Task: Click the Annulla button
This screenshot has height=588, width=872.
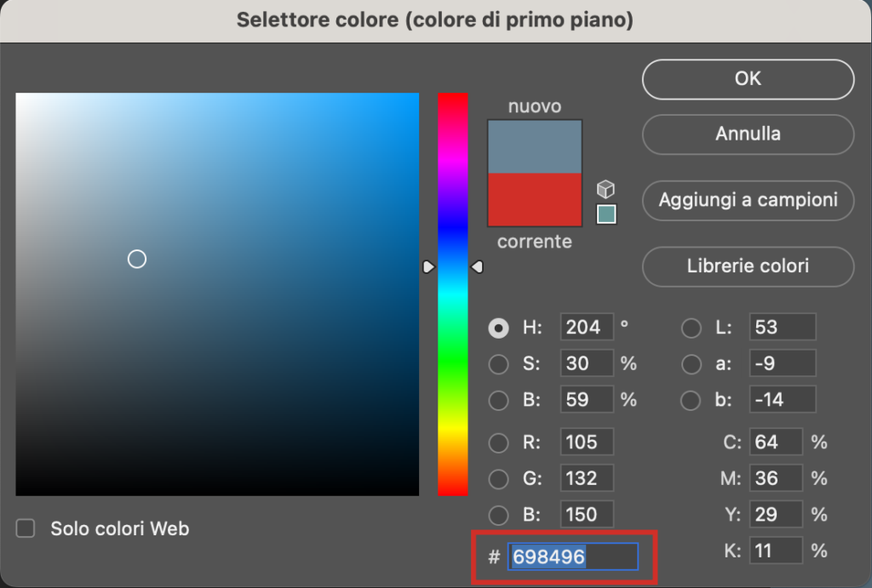Action: point(748,134)
